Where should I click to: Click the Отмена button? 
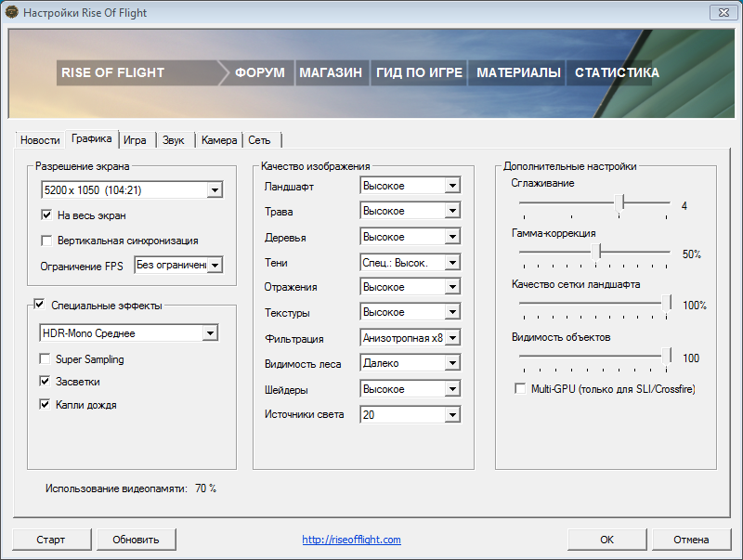[x=691, y=540]
